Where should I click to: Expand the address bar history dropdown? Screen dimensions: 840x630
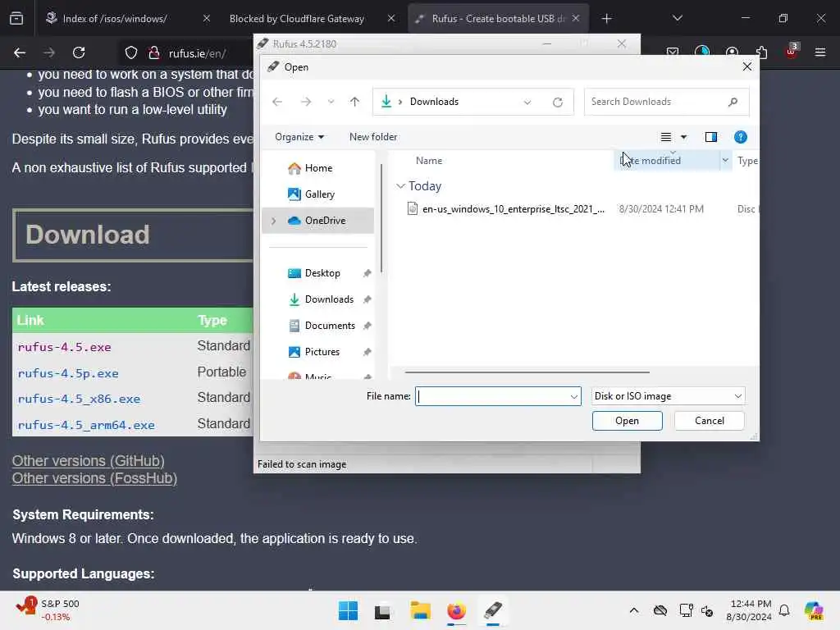pos(527,102)
